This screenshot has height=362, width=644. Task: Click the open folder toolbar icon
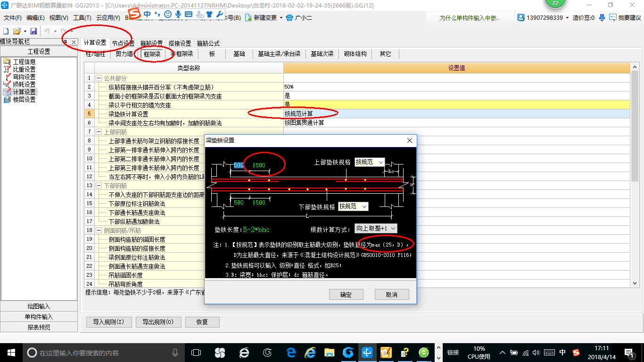tap(17, 31)
